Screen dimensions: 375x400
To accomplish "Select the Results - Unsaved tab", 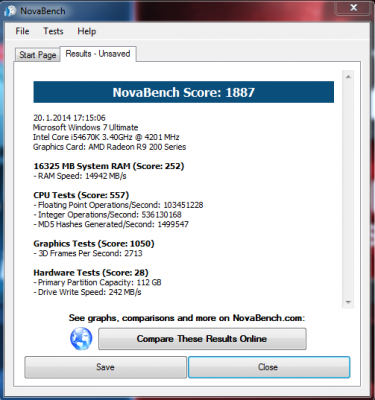I will 98,54.
